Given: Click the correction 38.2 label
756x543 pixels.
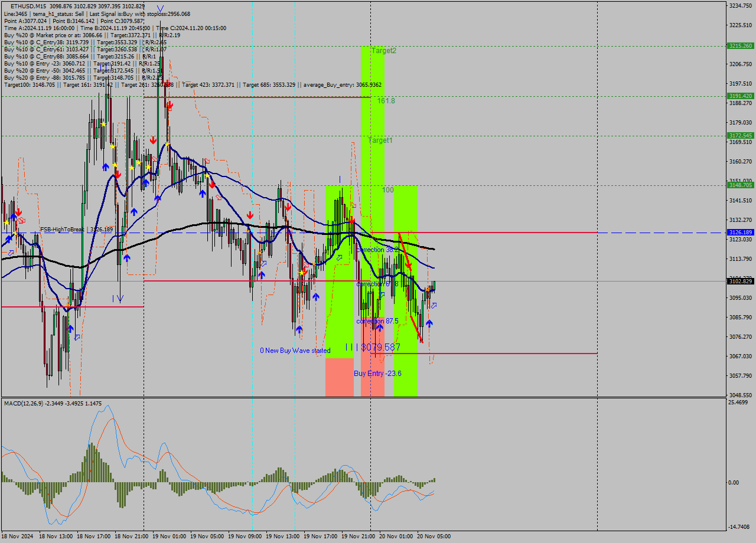Looking at the screenshot, I should pos(379,250).
